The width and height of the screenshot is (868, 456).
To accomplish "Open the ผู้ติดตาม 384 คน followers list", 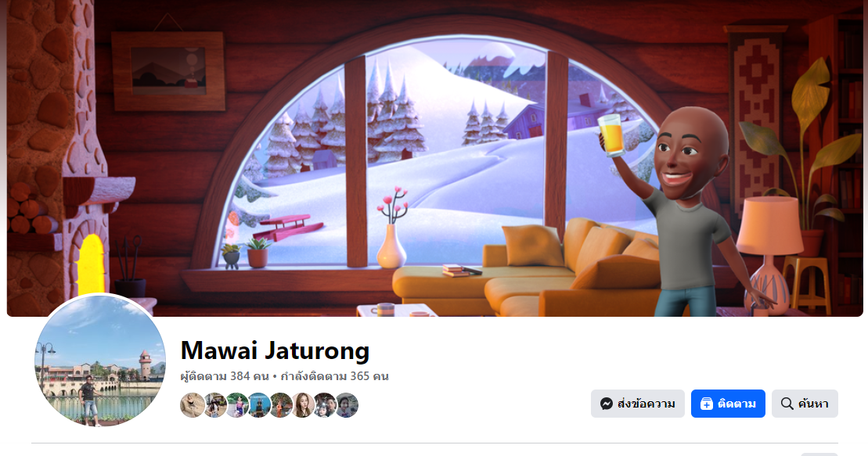I will [x=225, y=376].
